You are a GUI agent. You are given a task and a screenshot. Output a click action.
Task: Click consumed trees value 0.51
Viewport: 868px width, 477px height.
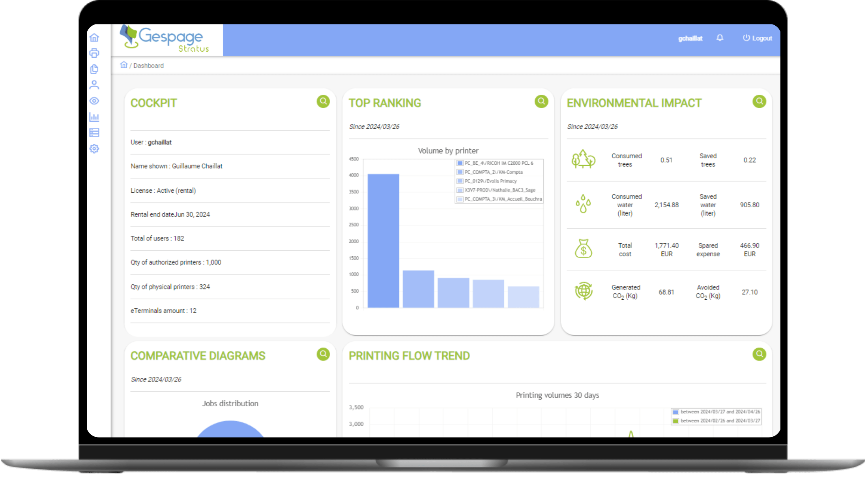tap(666, 160)
